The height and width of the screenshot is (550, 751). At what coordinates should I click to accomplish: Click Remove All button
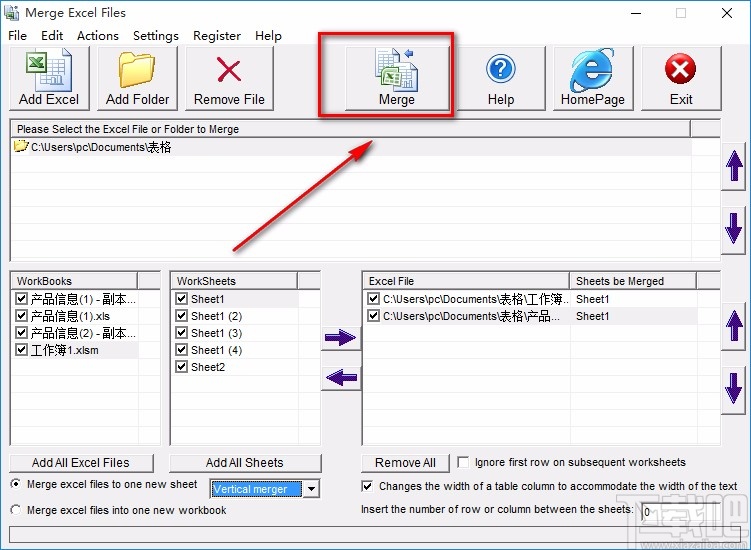[x=405, y=463]
